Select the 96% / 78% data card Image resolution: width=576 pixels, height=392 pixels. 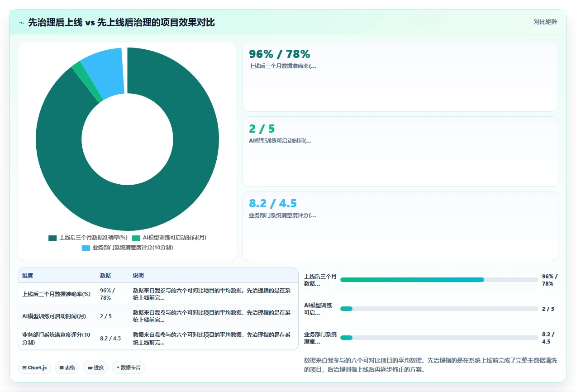[400, 76]
